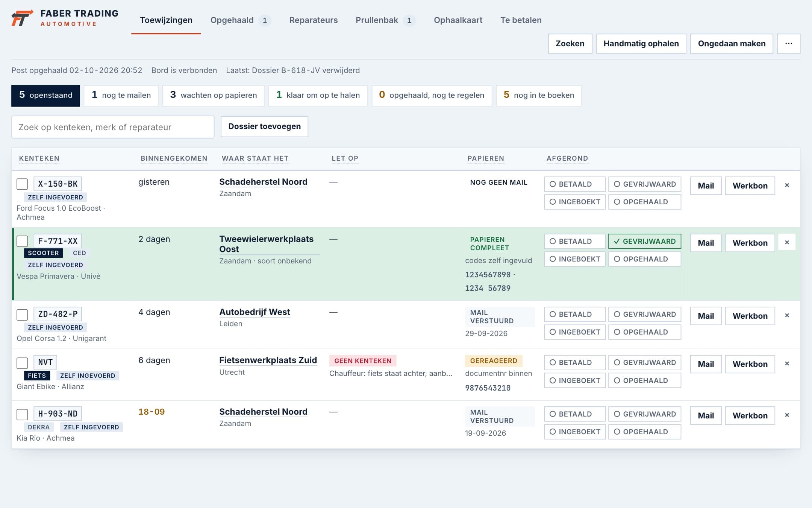Tick the checkbox for the NVT row
This screenshot has height=508, width=812.
pos(22,363)
